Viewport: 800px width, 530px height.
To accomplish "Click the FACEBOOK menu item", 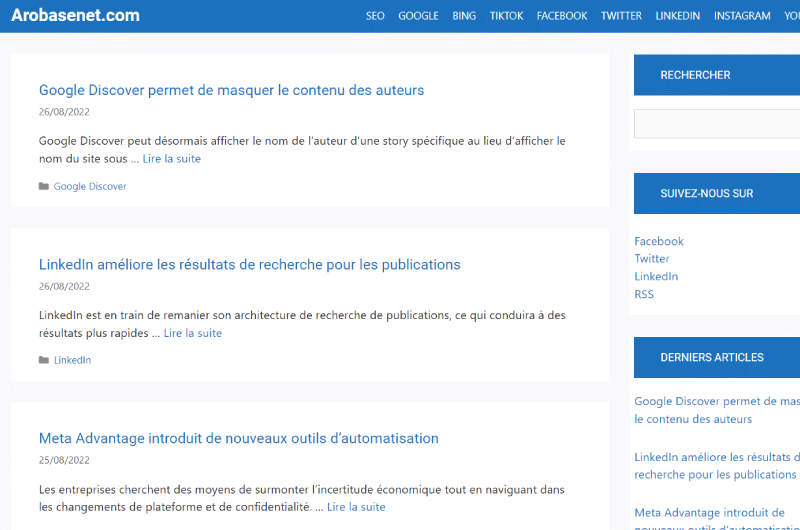I will (562, 16).
